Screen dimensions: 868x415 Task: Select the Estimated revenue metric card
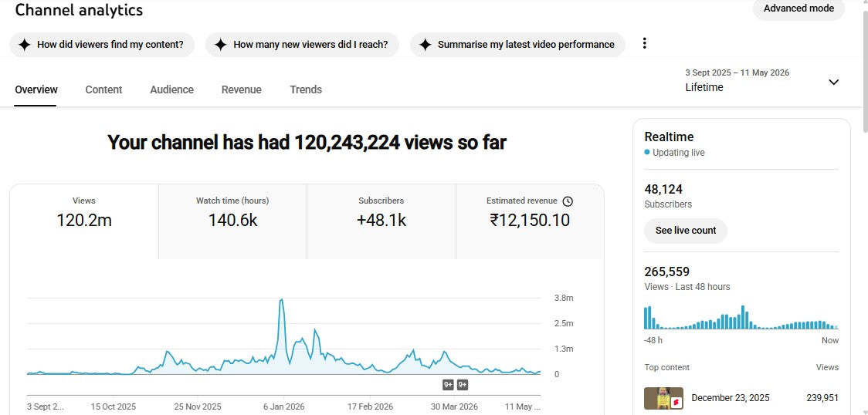(530, 221)
